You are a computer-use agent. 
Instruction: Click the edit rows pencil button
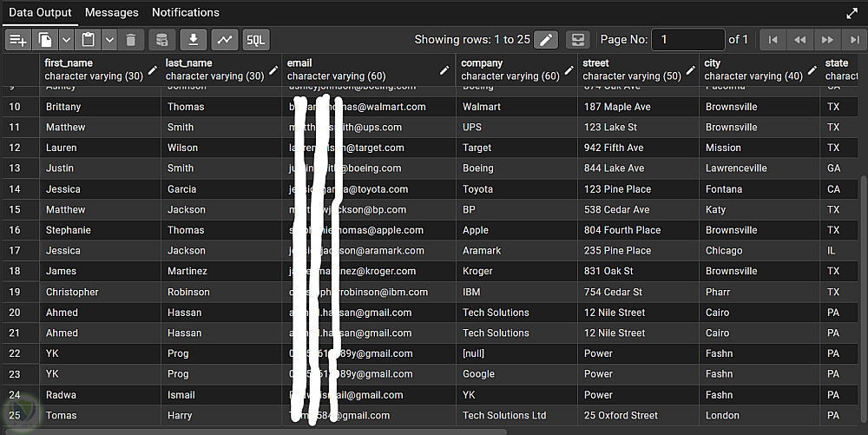pos(546,40)
